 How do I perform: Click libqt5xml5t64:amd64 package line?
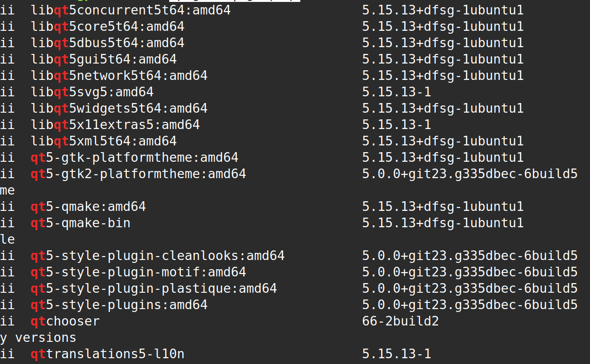point(104,141)
